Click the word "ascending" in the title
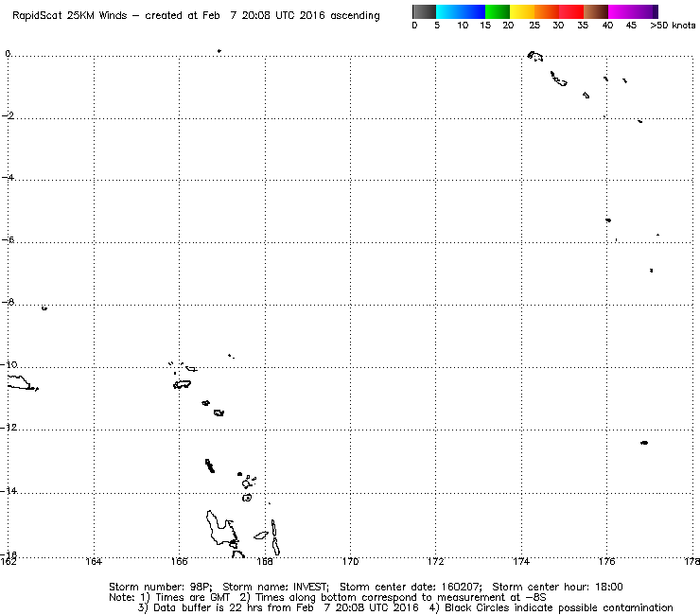Screen dimensions: 700x615 [355, 16]
